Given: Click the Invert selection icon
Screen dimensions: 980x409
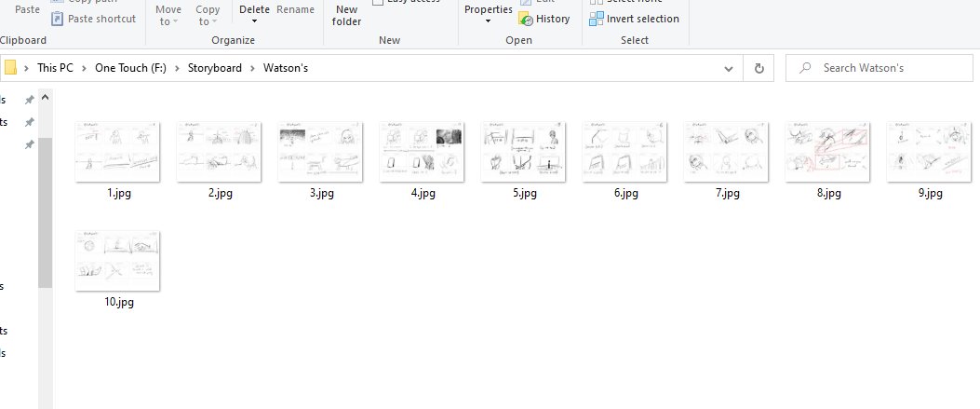Looking at the screenshot, I should point(597,19).
